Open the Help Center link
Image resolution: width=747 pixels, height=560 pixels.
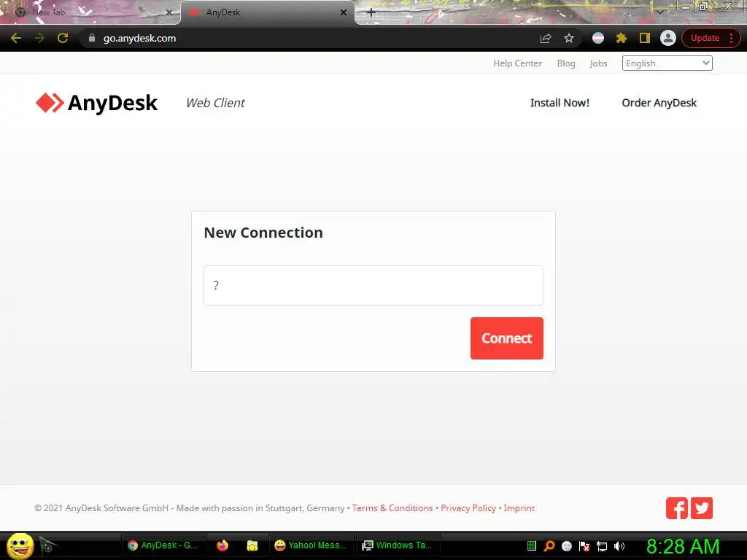coord(517,63)
